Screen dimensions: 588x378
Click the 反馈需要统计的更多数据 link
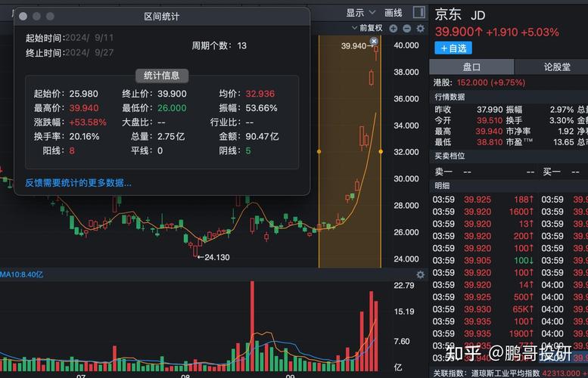pos(78,182)
